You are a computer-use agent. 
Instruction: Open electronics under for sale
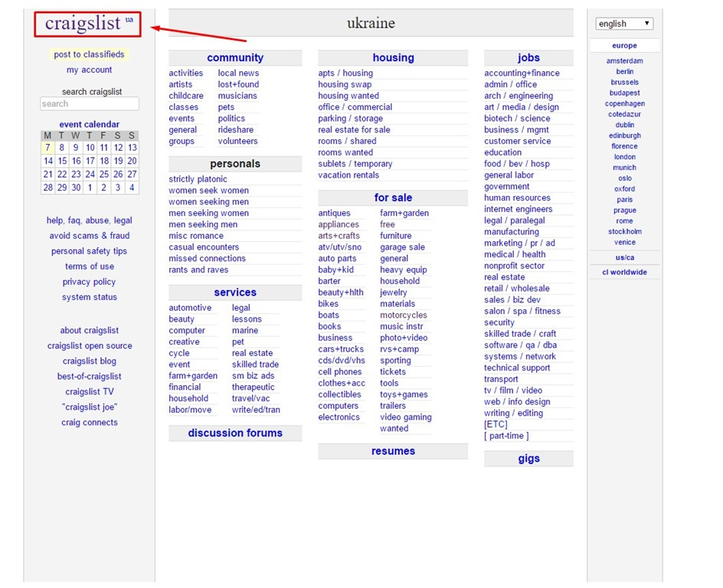coord(339,417)
